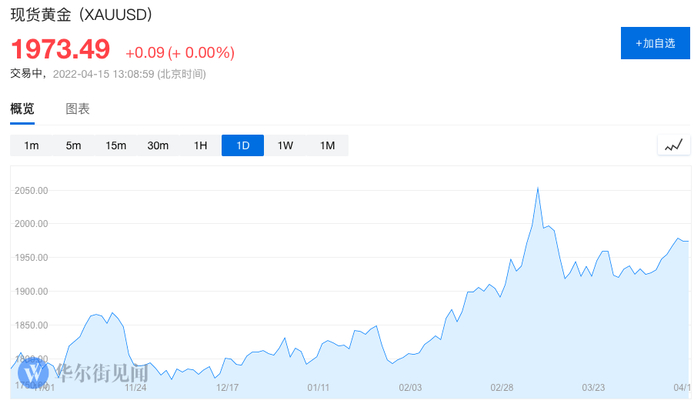Select the 1D daily timeframe
Screen dimensions: 700x407
(x=243, y=146)
